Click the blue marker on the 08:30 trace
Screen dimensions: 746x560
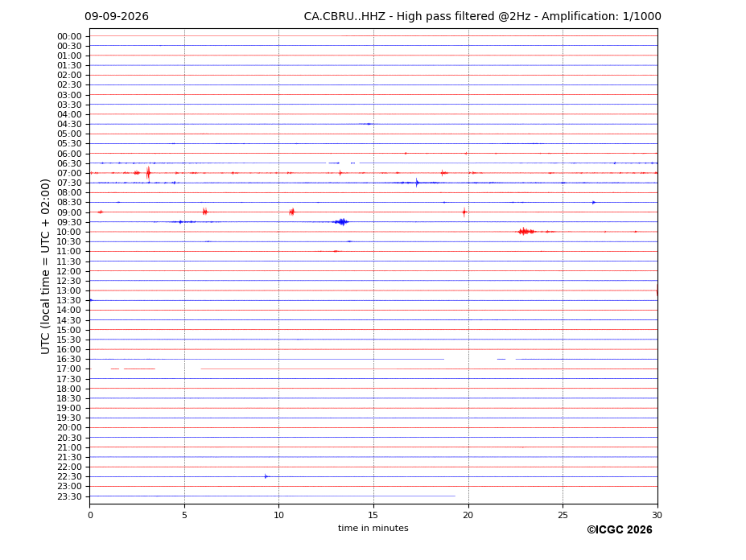(593, 202)
